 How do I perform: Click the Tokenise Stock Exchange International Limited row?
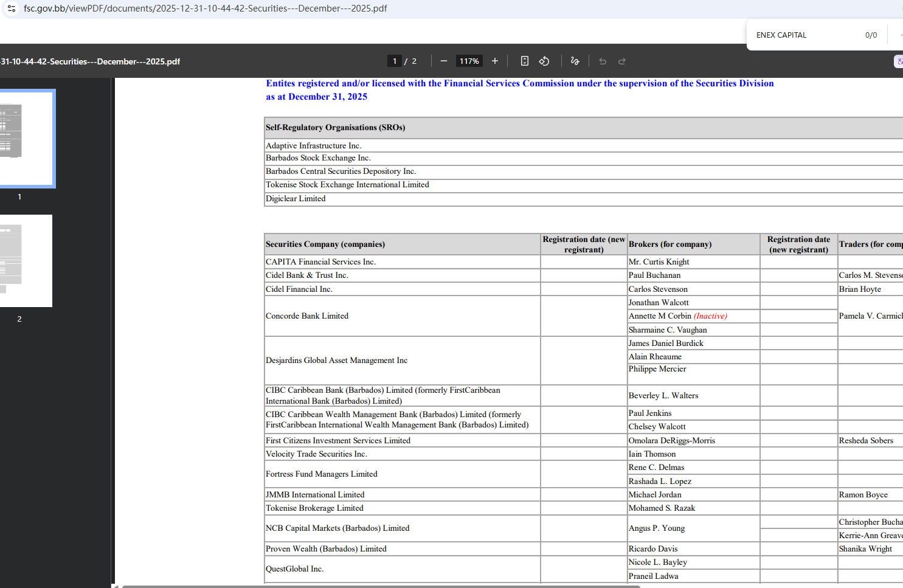tap(347, 185)
